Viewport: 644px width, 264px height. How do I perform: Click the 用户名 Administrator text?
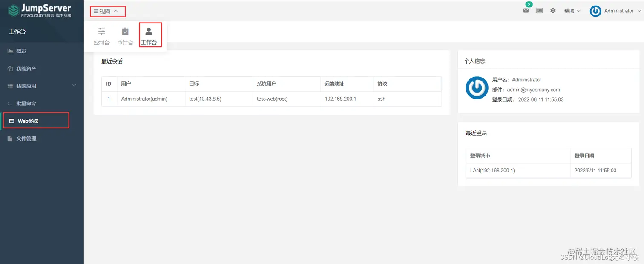coord(517,80)
